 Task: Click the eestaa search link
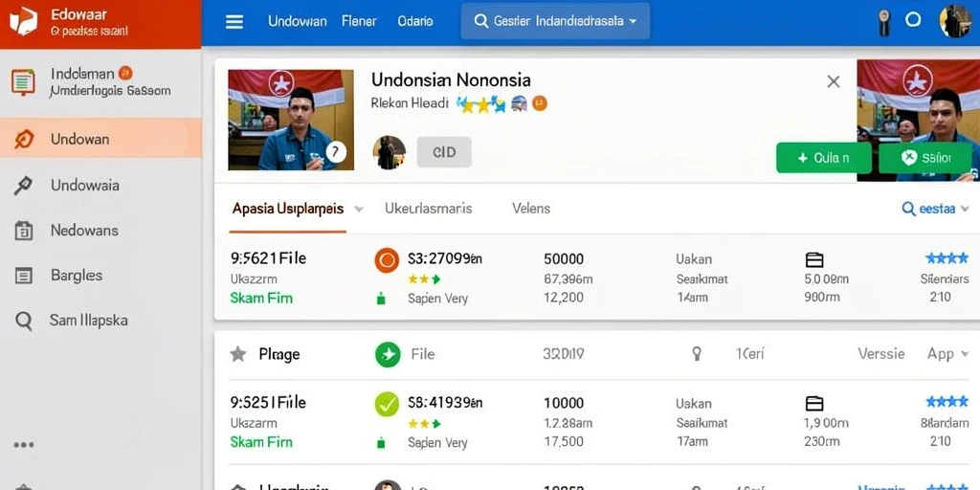(x=928, y=208)
